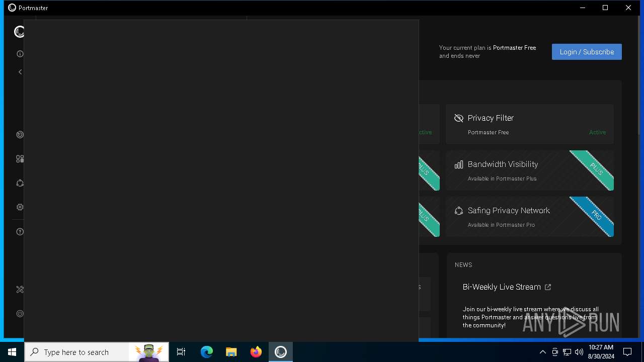This screenshot has width=644, height=362.
Task: Click Available in Portmaster Plus text
Action: tap(502, 178)
